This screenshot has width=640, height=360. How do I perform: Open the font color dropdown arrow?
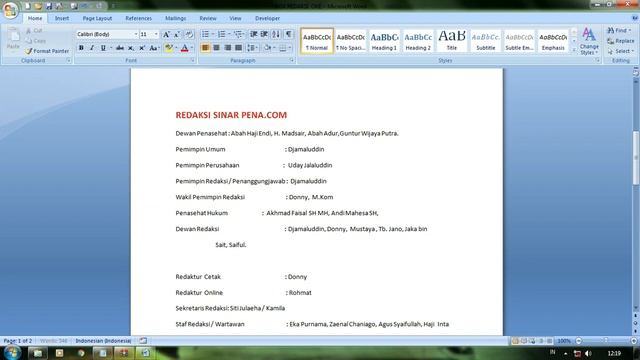click(x=192, y=48)
